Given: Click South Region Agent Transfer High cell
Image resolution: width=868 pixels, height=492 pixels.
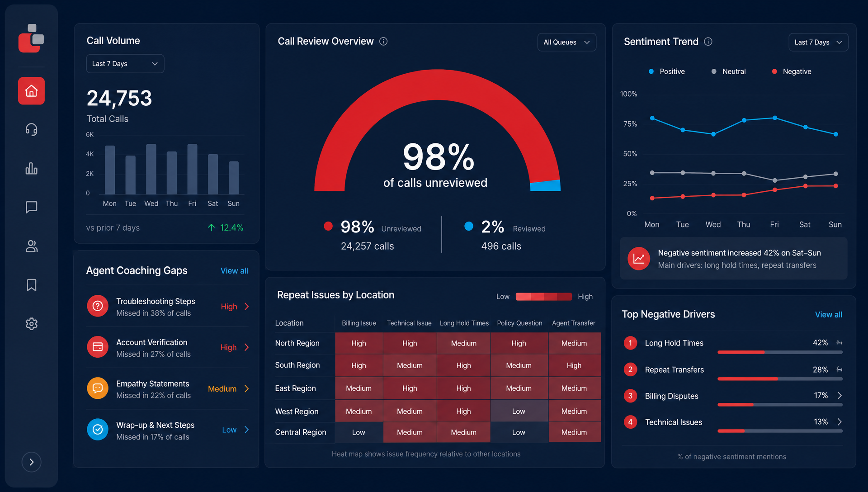Looking at the screenshot, I should click(x=574, y=365).
